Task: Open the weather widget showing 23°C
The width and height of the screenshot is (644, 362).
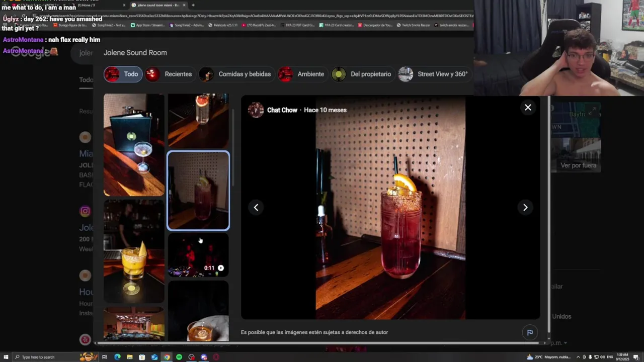Action: tap(548, 357)
